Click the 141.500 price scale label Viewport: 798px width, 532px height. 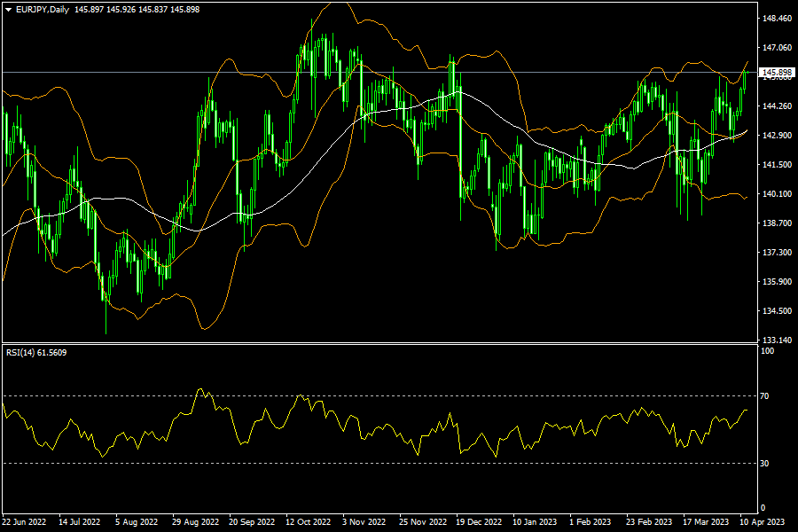tap(777, 164)
